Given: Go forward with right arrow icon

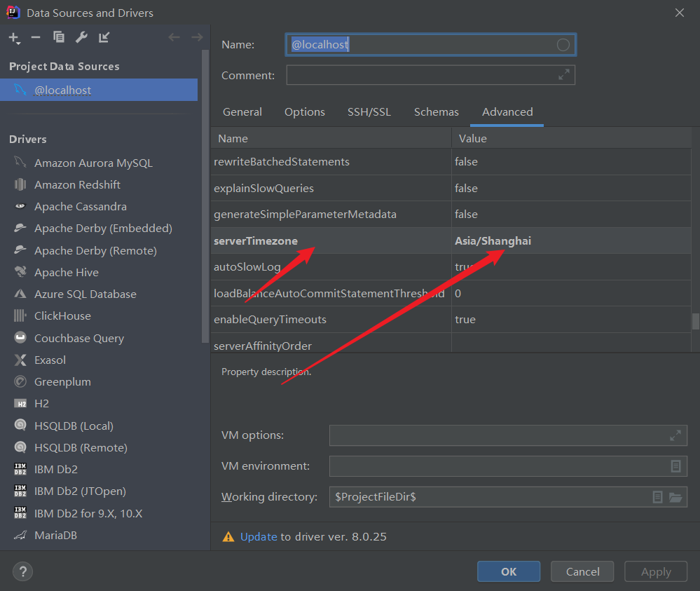Looking at the screenshot, I should [197, 38].
